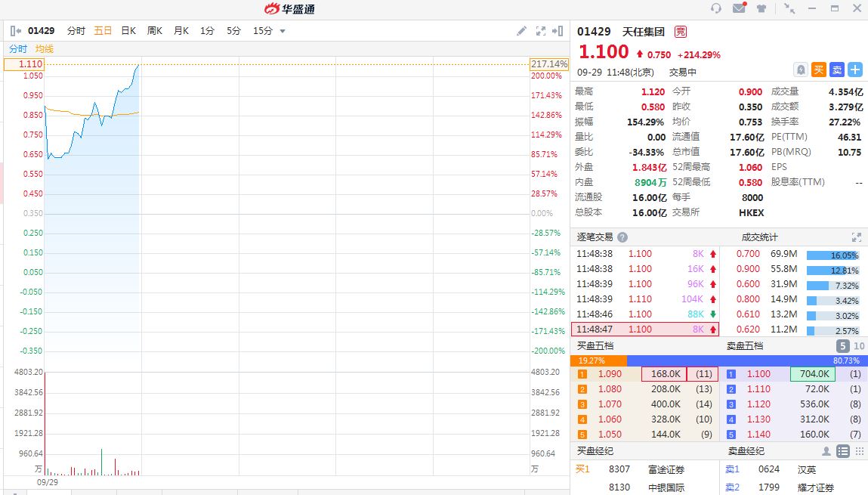868x495 pixels.
Task: Click the pencil drawing tool icon
Action: coord(521,31)
